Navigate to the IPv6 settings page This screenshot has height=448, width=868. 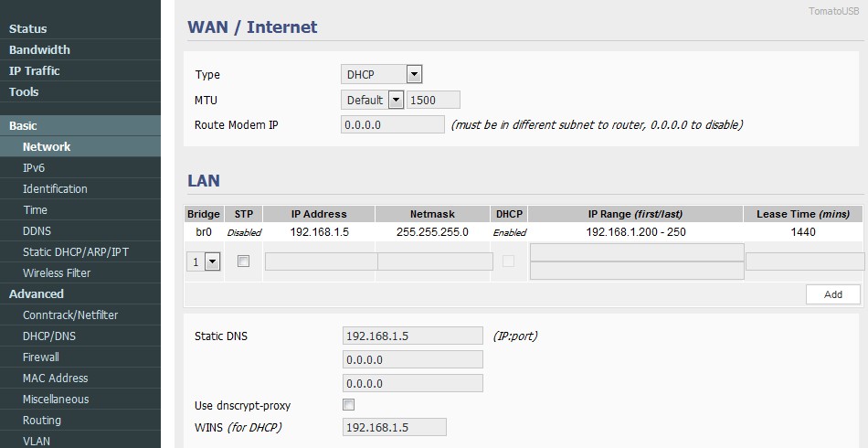[34, 167]
